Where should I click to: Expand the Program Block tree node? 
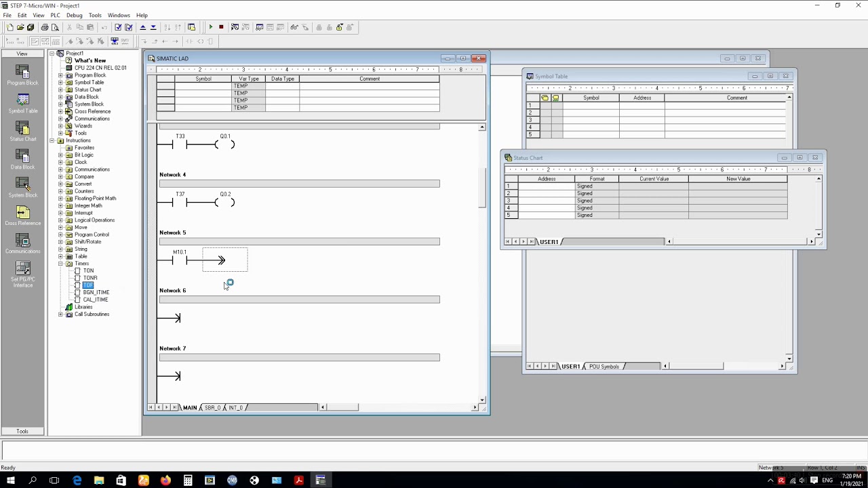[60, 75]
